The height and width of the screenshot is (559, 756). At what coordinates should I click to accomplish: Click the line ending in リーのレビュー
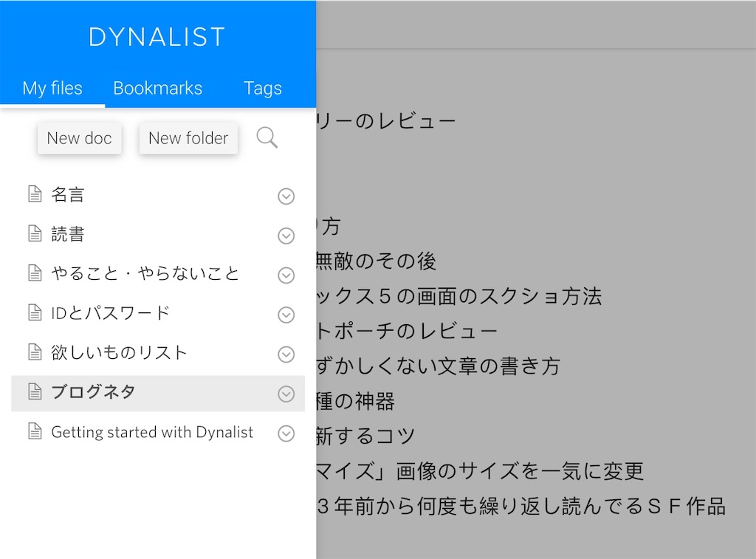386,120
